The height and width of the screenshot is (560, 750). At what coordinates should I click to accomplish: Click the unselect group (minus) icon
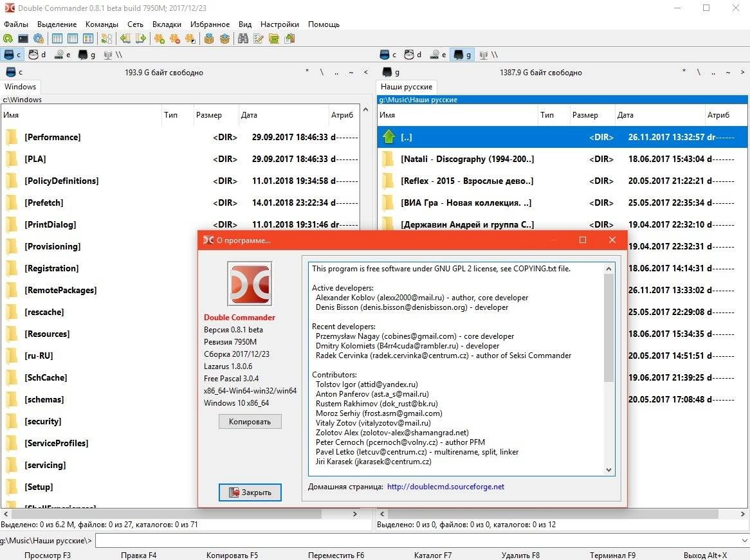pyautogui.click(x=175, y=39)
